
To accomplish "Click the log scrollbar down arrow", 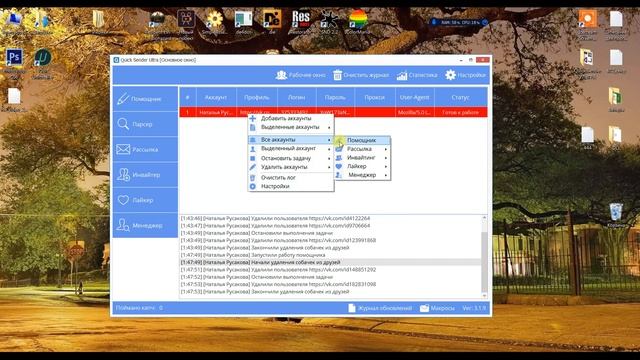I will tap(484, 296).
